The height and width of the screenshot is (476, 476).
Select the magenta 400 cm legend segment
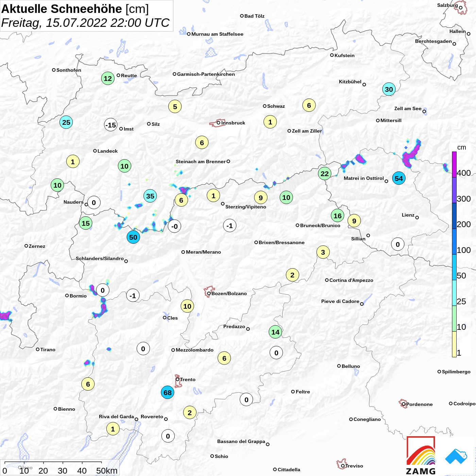point(454,165)
